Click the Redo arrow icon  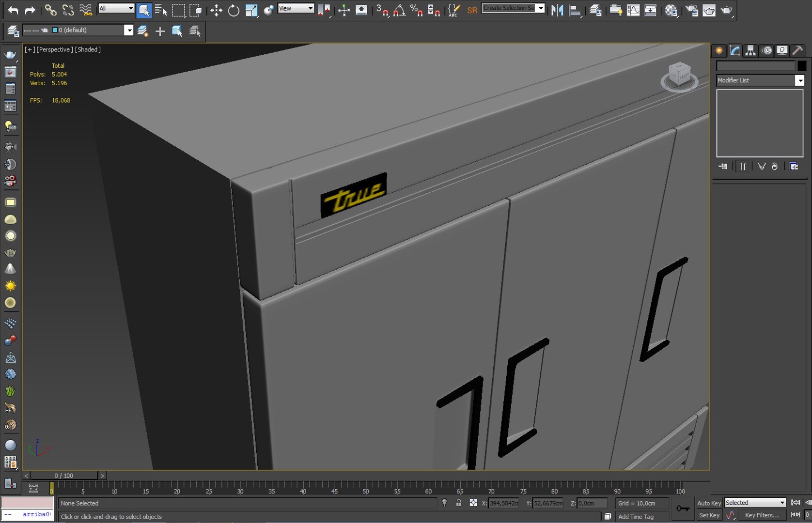[30, 10]
